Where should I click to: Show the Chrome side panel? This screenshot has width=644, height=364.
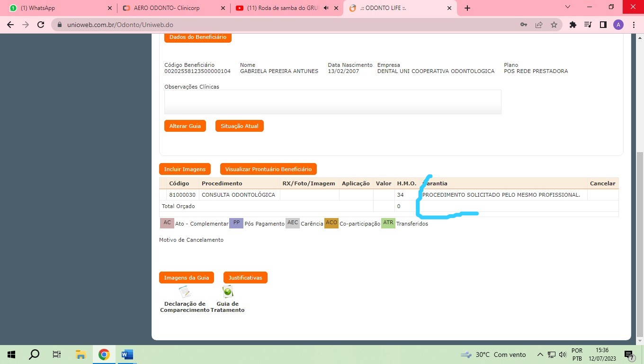click(603, 25)
